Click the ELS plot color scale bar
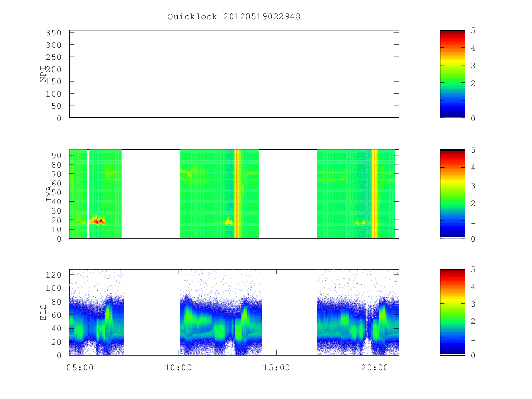This screenshot has height=399, width=532. pos(452,312)
